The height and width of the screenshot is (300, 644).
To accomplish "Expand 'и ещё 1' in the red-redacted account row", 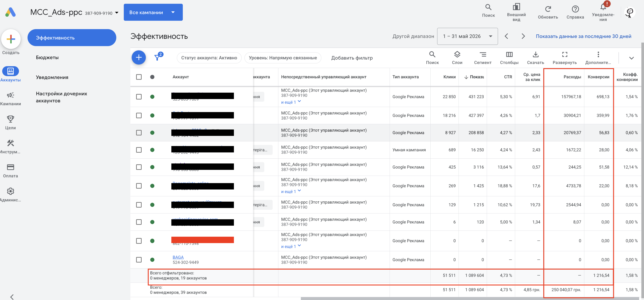I will 291,246.
